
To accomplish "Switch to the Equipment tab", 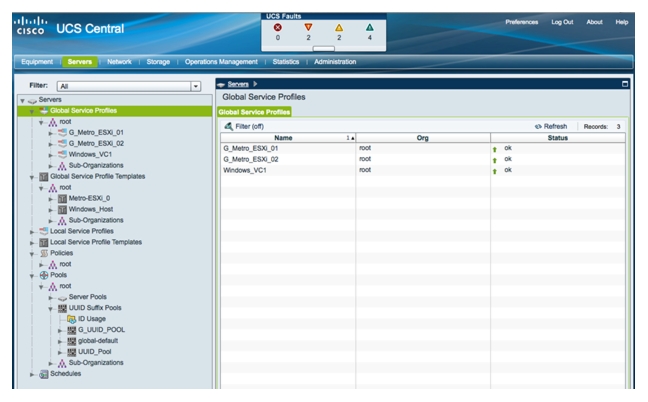I will tap(37, 62).
